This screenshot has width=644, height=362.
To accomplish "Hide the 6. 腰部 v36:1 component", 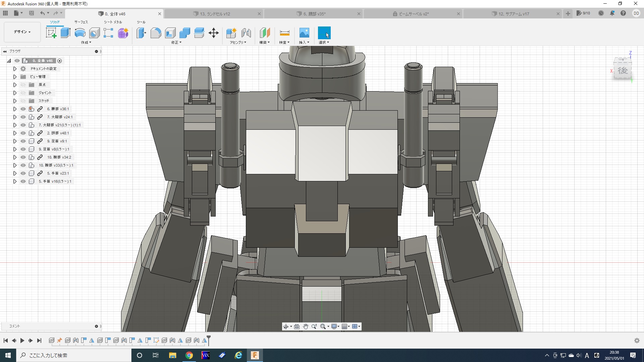I will pos(23,109).
